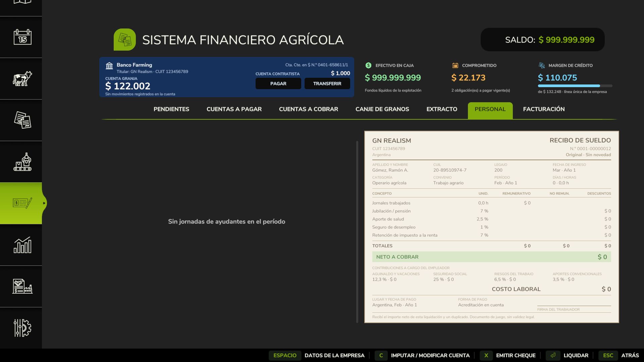Select the cheque finance sidebar icon
Image resolution: width=644 pixels, height=362 pixels.
click(22, 203)
